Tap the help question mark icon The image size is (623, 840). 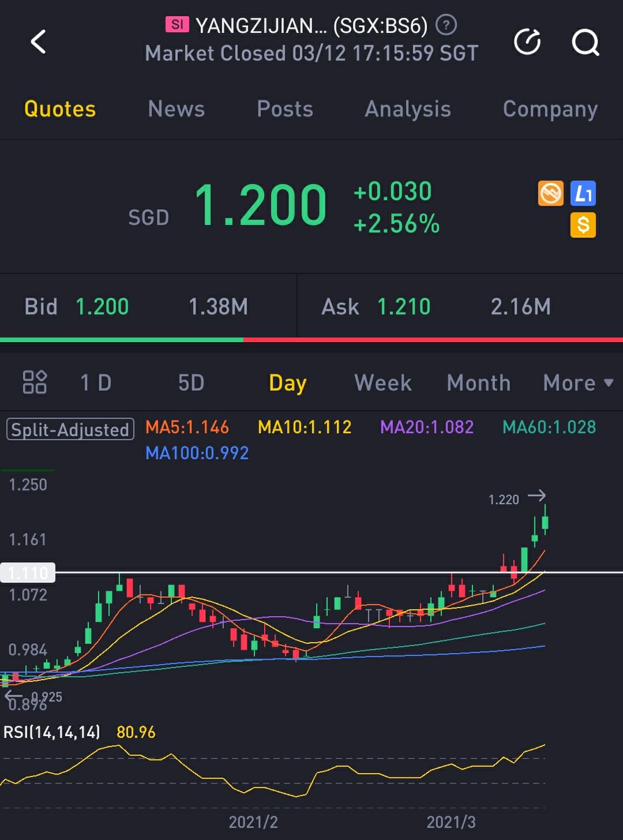tap(446, 25)
